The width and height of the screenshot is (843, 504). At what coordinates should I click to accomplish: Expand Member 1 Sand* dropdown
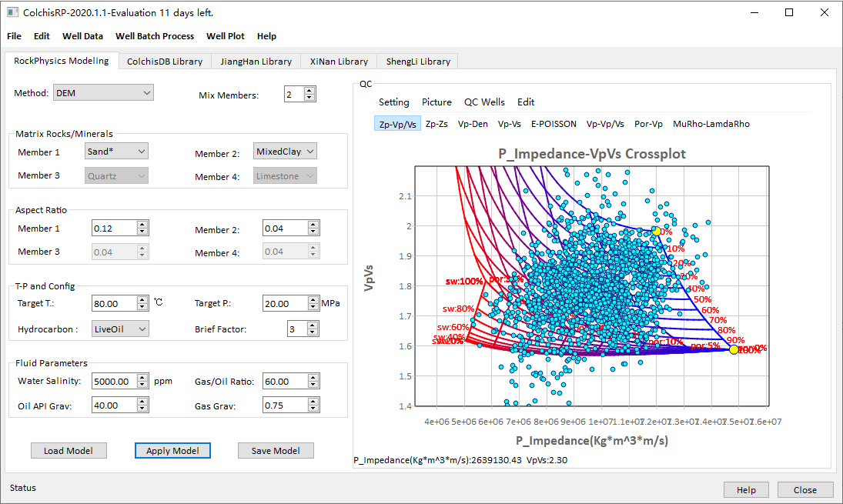tap(116, 152)
